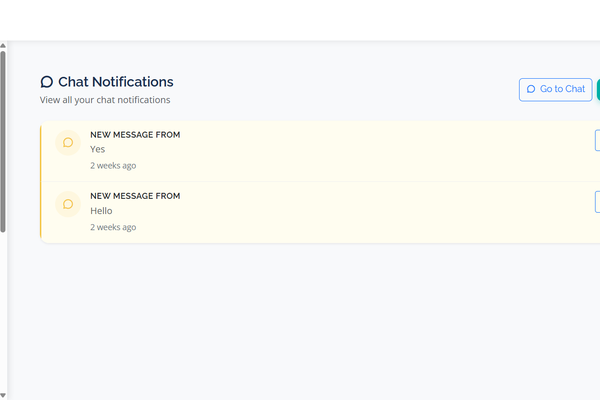The height and width of the screenshot is (400, 600).
Task: Click "NEW MESSAGE FROM" title above "Hello"
Action: (135, 196)
